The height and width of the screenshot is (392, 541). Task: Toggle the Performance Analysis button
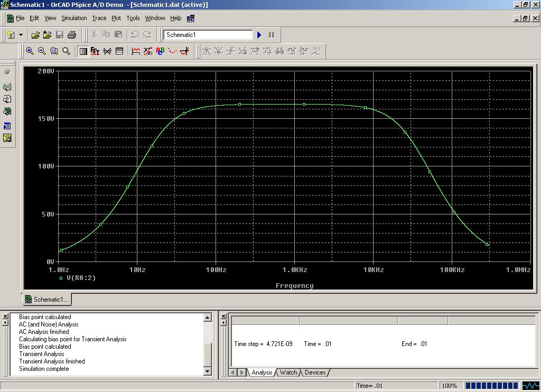(x=107, y=51)
